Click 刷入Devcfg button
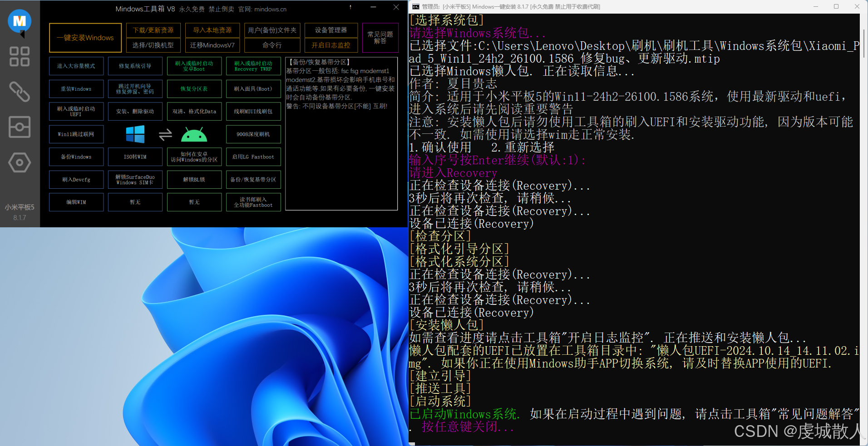868x446 pixels. click(x=76, y=180)
